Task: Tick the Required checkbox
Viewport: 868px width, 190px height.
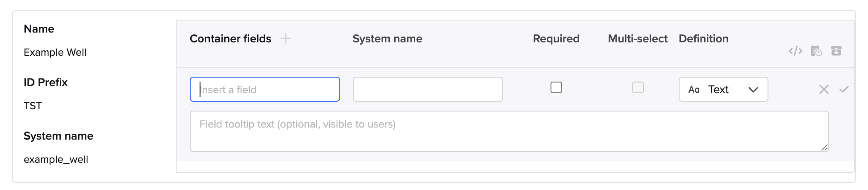Action: (x=556, y=87)
